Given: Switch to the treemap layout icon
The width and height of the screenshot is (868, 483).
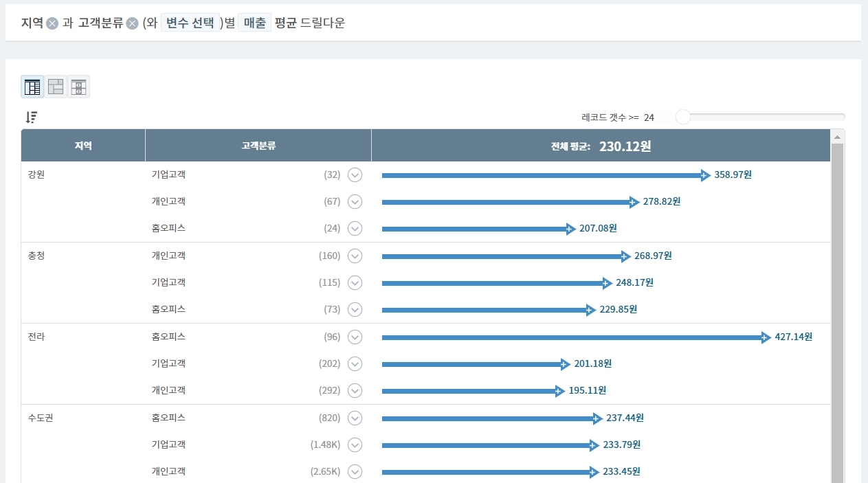Looking at the screenshot, I should [56, 87].
